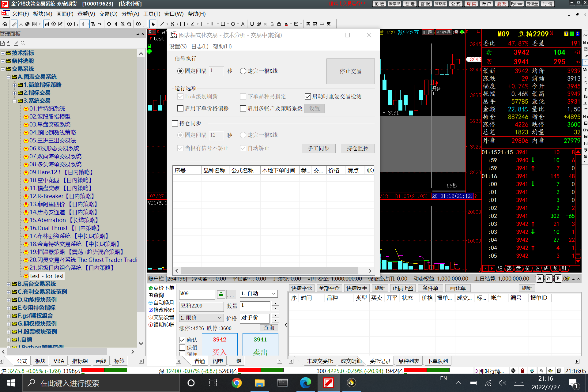Enable 启用多帐户及策略系数 checkbox

pos(243,108)
